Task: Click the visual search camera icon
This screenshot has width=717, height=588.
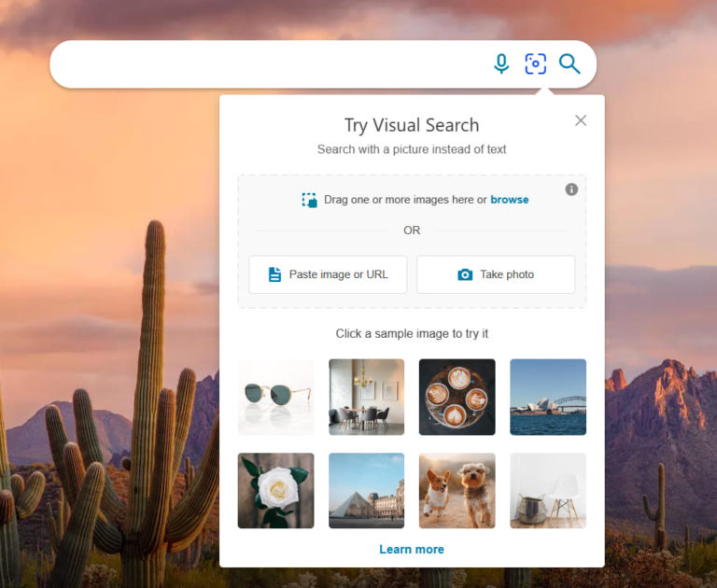Action: tap(535, 63)
